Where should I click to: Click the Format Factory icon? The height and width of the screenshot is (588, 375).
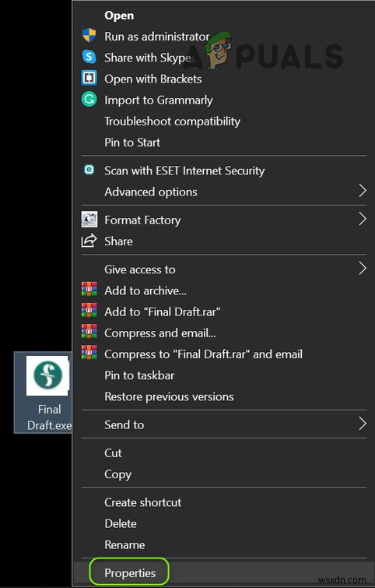(x=89, y=220)
